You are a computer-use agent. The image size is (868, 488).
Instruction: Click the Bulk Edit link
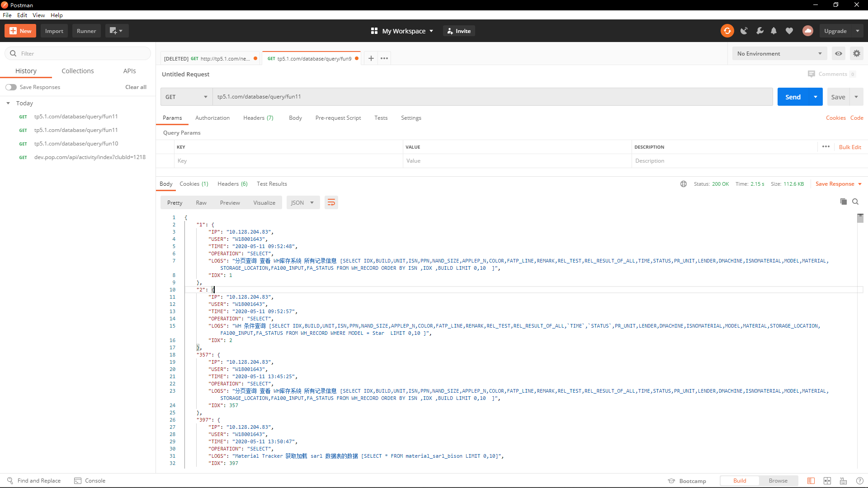850,147
